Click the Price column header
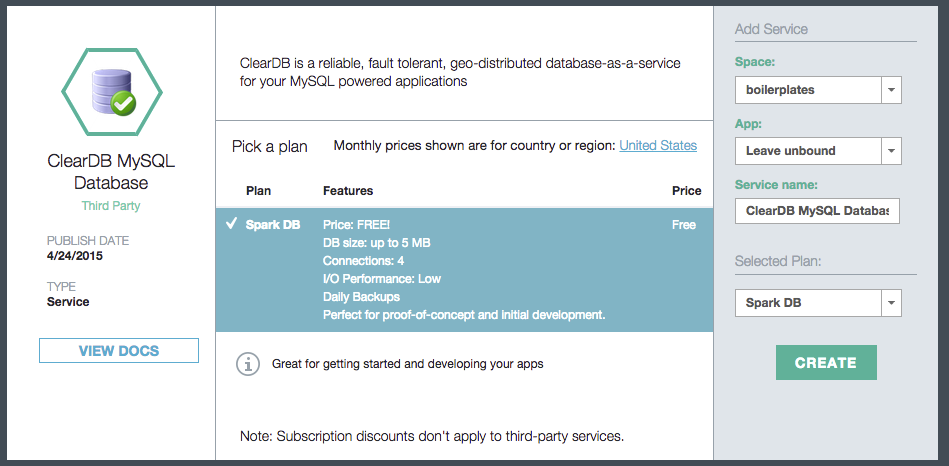 pos(686,191)
